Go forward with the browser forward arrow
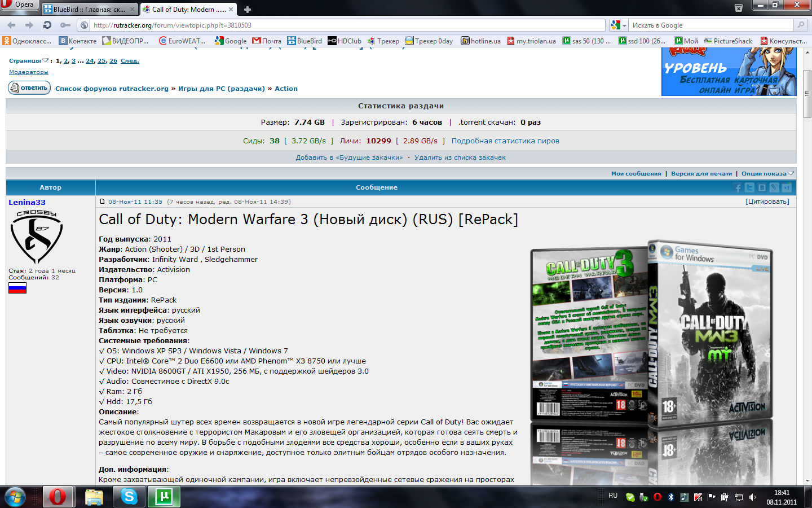The image size is (812, 508). click(x=29, y=25)
